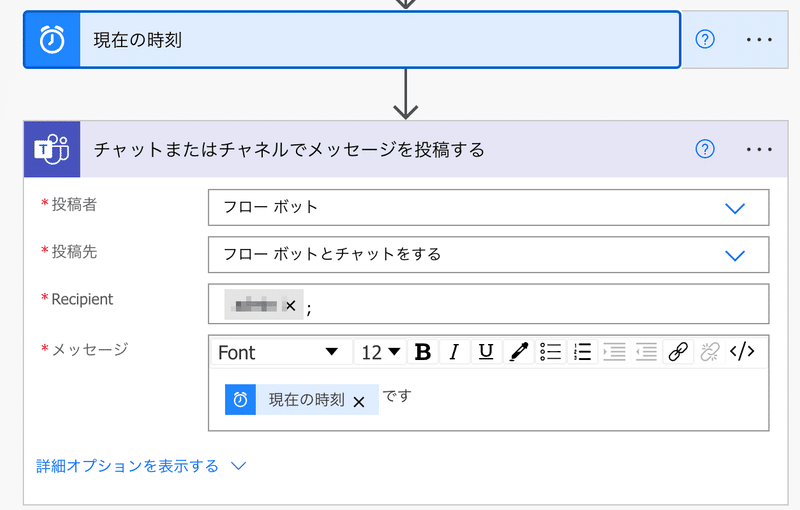
Task: Click the 詳細オプションを表示する link
Action: pos(127,466)
